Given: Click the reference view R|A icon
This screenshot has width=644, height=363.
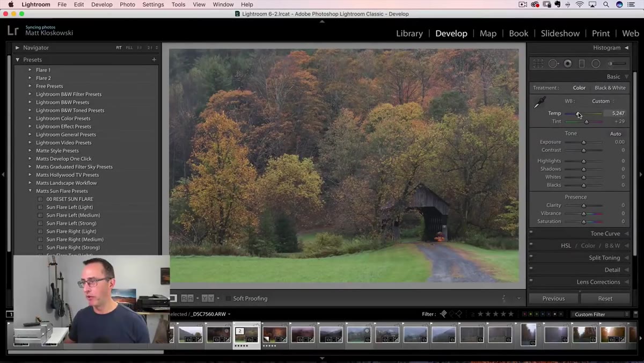Looking at the screenshot, I should pyautogui.click(x=187, y=298).
